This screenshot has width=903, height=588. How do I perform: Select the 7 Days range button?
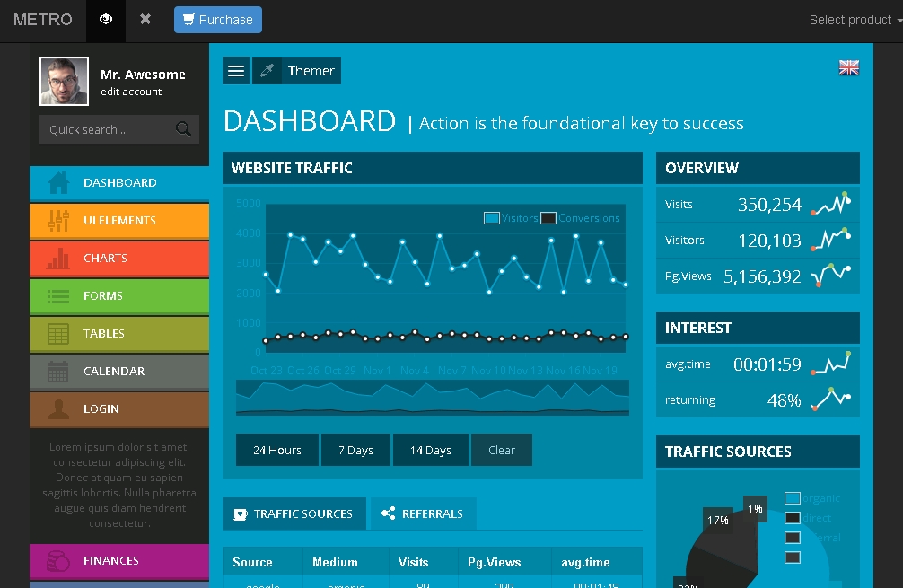coord(355,451)
